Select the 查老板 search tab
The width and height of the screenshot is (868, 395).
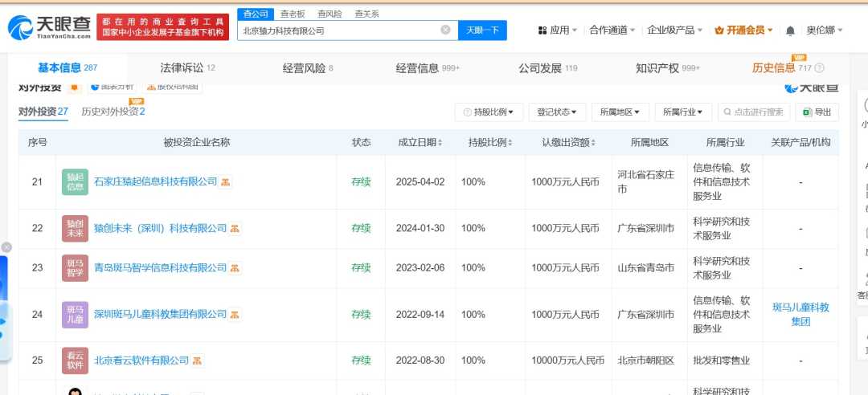coord(293,14)
